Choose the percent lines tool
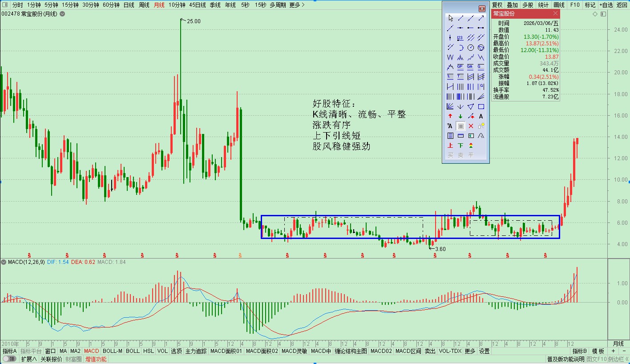Viewport: 630px width, 364px height. click(x=450, y=77)
